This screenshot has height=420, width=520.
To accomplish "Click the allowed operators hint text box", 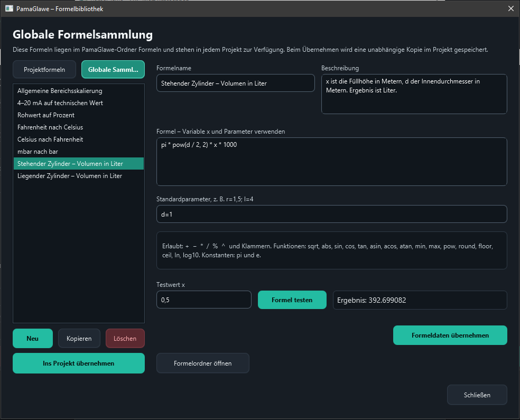I will click(x=332, y=250).
